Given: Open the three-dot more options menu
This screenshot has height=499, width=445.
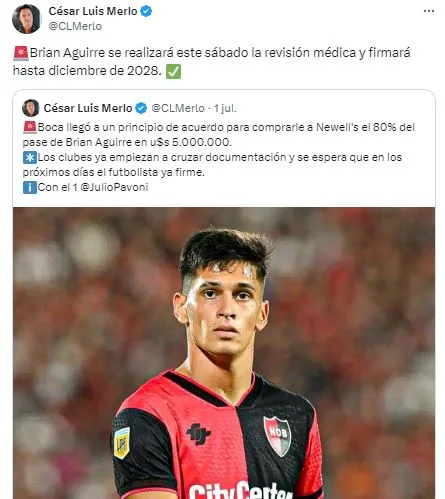Looking at the screenshot, I should tap(429, 11).
